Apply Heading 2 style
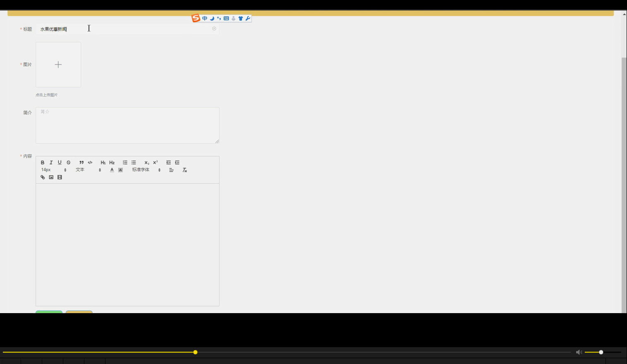The width and height of the screenshot is (627, 364). [112, 163]
